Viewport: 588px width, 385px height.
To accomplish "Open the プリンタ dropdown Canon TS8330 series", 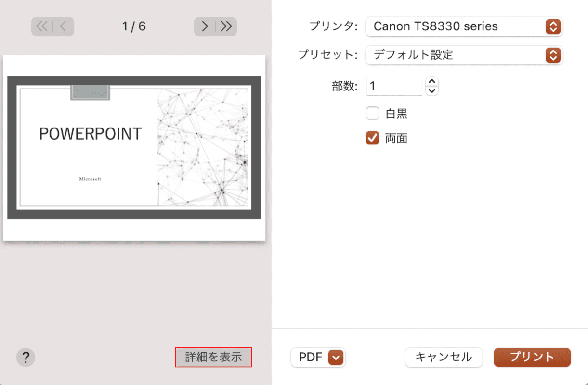I will click(464, 26).
